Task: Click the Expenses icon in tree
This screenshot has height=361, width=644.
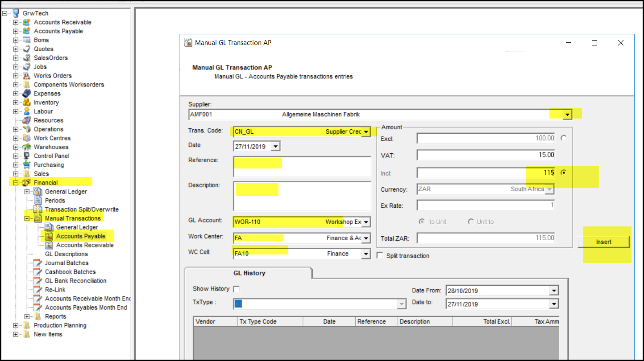Action: click(27, 94)
